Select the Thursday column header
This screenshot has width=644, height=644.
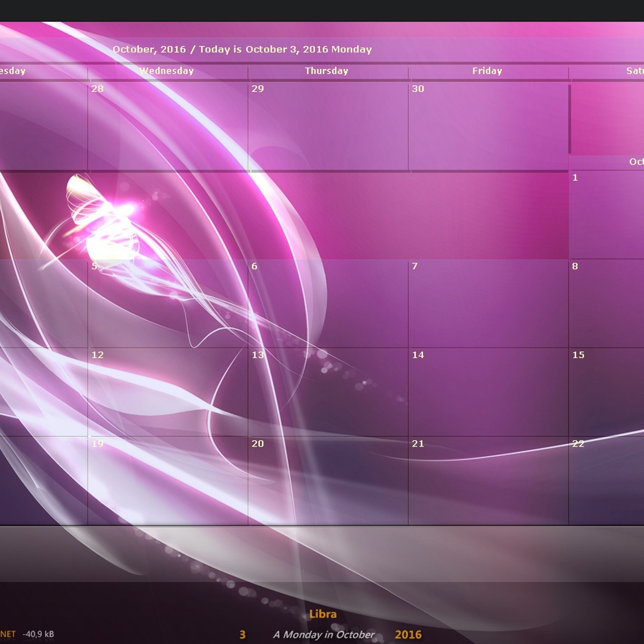(326, 71)
